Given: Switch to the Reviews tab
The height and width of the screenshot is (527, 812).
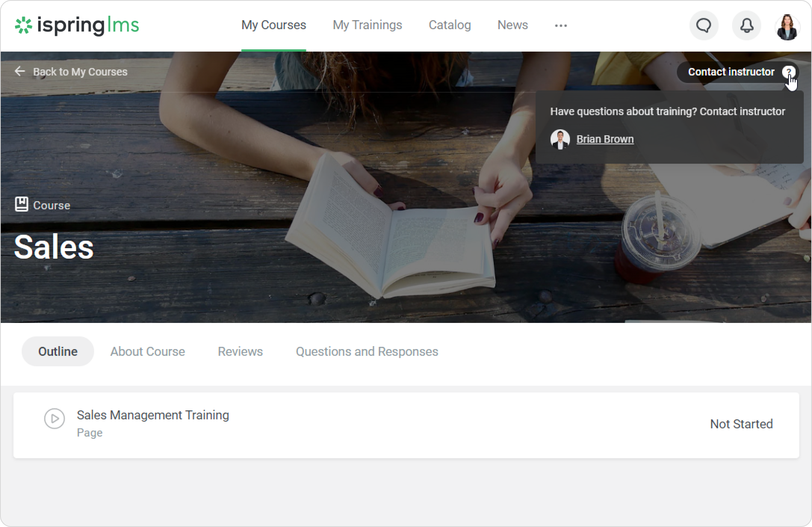Looking at the screenshot, I should [x=240, y=351].
